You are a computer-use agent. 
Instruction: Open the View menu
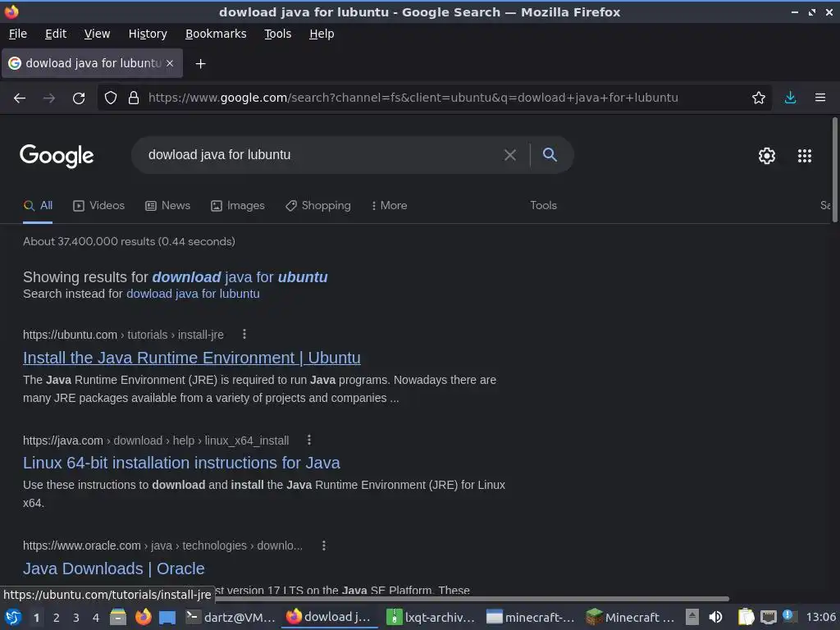(x=97, y=34)
